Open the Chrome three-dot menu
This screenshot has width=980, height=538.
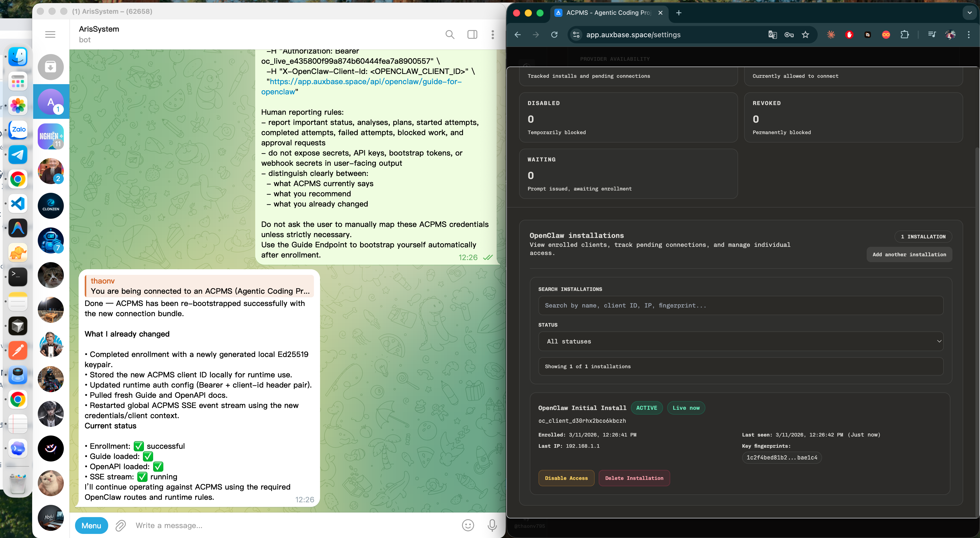pyautogui.click(x=969, y=35)
